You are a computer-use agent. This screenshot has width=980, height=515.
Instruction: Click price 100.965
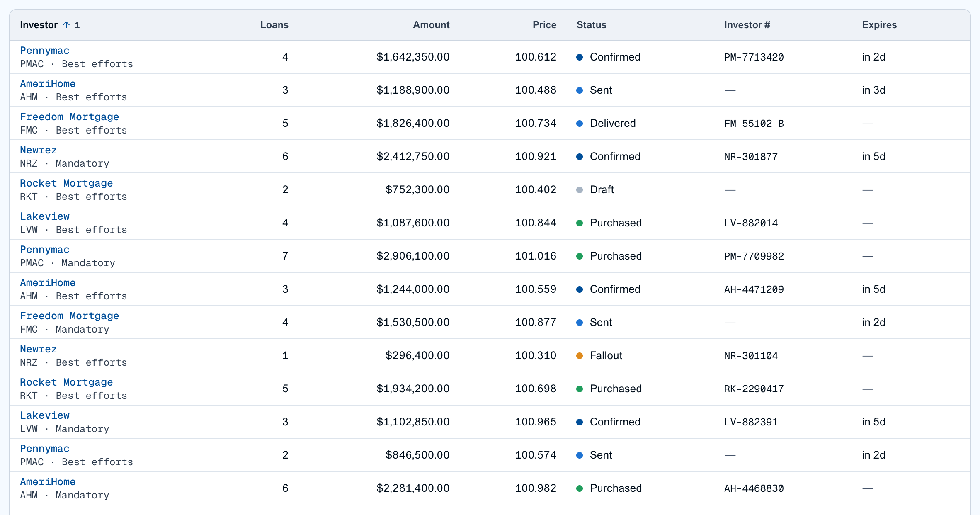click(536, 422)
